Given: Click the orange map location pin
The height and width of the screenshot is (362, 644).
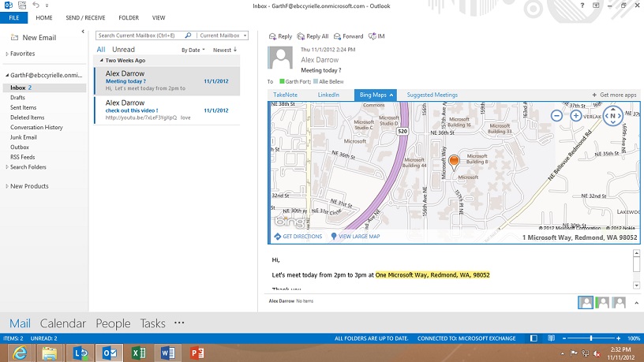Looking at the screenshot, I should [x=454, y=162].
